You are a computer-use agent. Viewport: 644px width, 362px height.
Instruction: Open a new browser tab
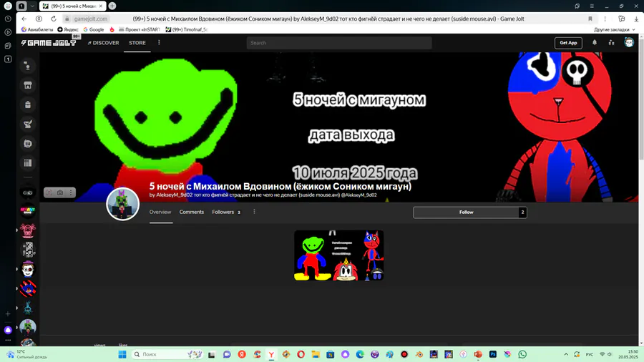click(112, 6)
